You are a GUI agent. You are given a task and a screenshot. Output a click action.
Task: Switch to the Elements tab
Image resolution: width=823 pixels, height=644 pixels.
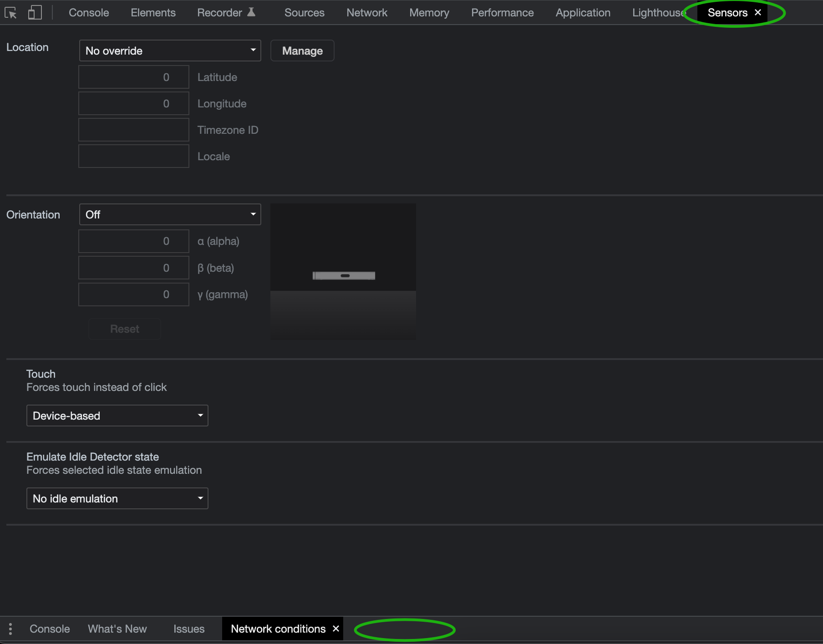(x=153, y=13)
